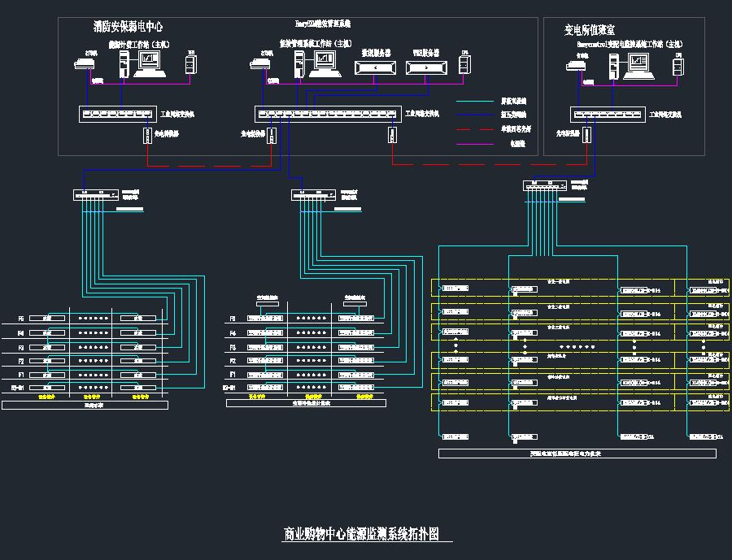732x560 pixels.
Task: Select the workstation monitor in 变电所值班室
Action: 639,64
